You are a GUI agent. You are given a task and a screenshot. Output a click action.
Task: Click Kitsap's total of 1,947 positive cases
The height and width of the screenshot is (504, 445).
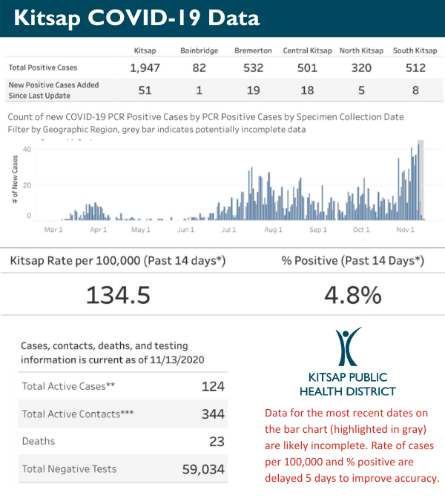coord(145,68)
